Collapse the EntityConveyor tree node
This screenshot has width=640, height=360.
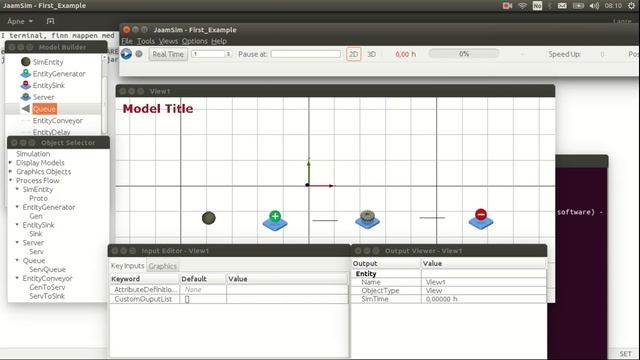click(17, 278)
